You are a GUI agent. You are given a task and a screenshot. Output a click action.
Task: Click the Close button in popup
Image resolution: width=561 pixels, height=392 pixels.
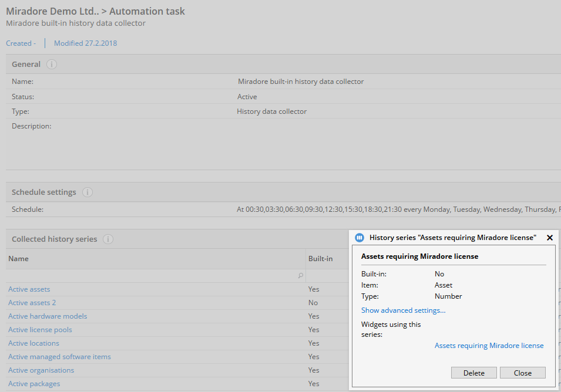pyautogui.click(x=523, y=373)
